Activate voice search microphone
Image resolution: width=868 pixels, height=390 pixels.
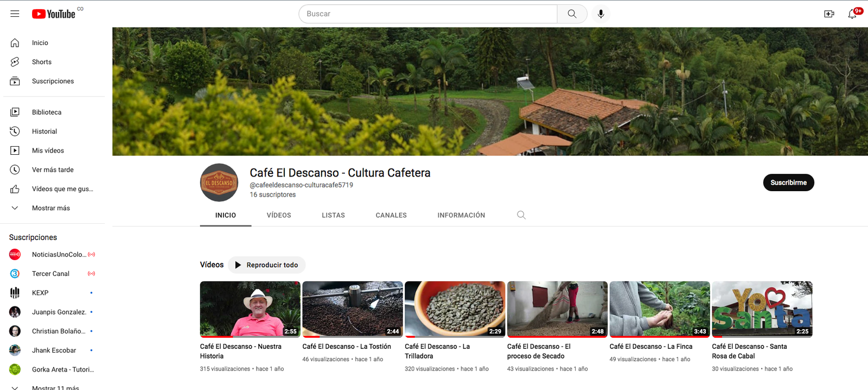pyautogui.click(x=601, y=14)
